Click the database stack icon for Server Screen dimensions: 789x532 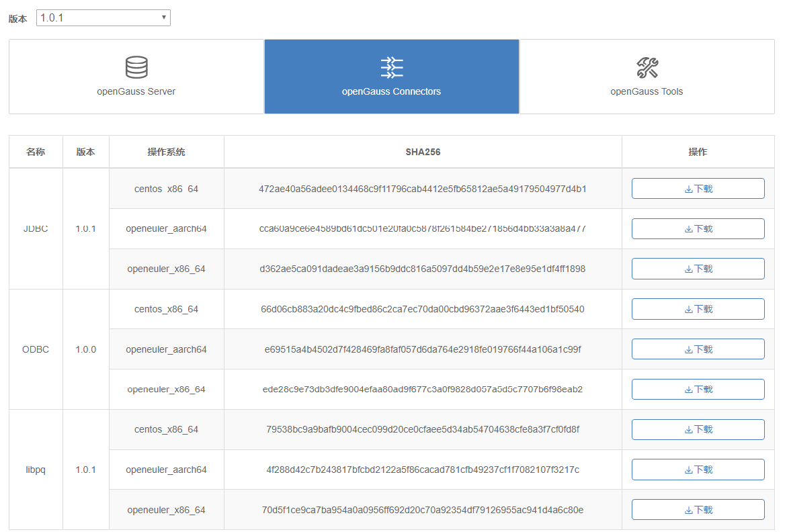(x=136, y=67)
